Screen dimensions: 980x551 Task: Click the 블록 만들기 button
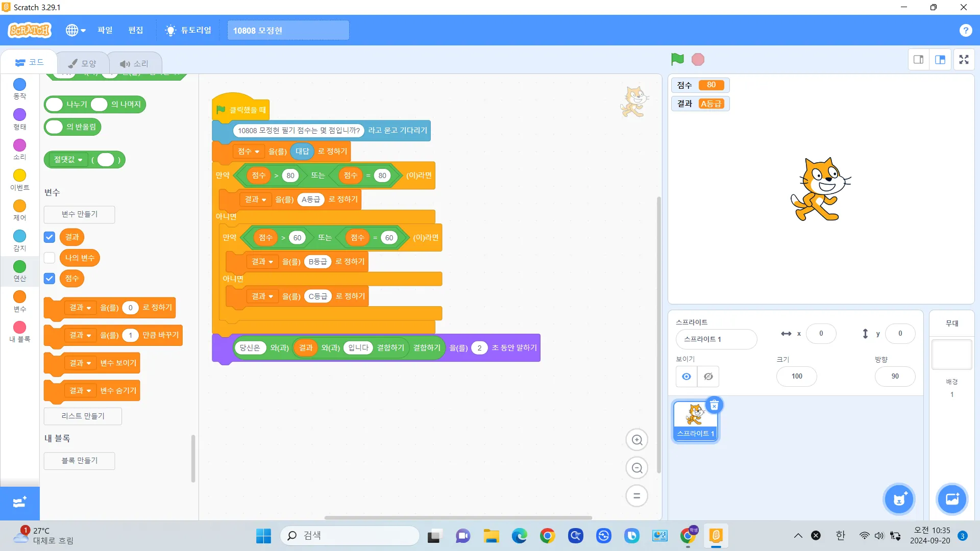tap(79, 461)
